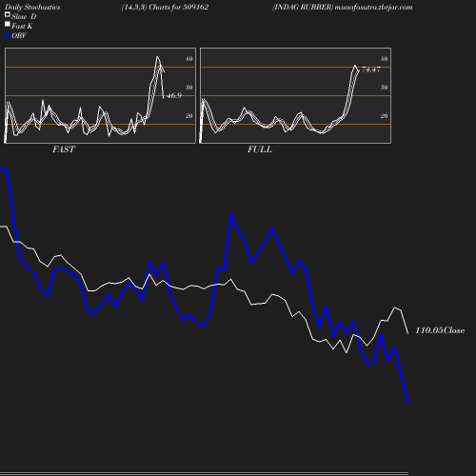Click the 80 axis label in the FULL chart

point(385,59)
